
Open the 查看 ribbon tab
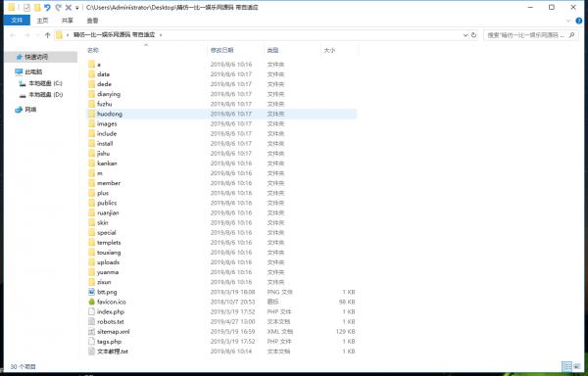click(92, 21)
